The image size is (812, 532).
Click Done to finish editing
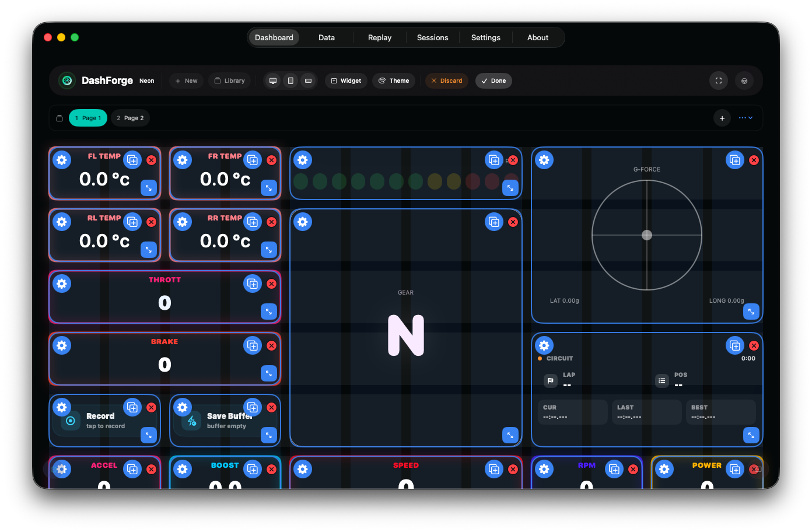coord(494,80)
